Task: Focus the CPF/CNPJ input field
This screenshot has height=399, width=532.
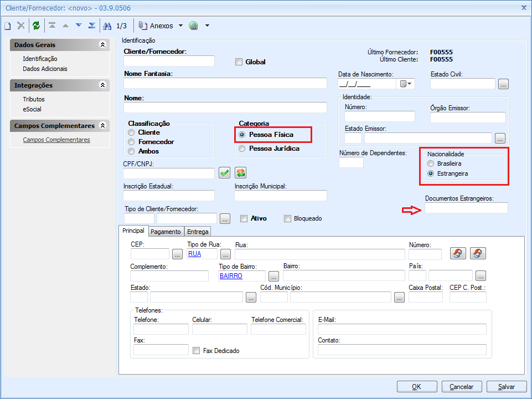Action: coord(169,173)
